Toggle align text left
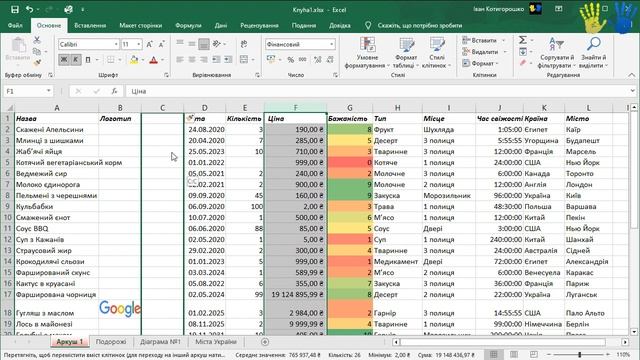The height and width of the screenshot is (360, 640). tap(180, 60)
